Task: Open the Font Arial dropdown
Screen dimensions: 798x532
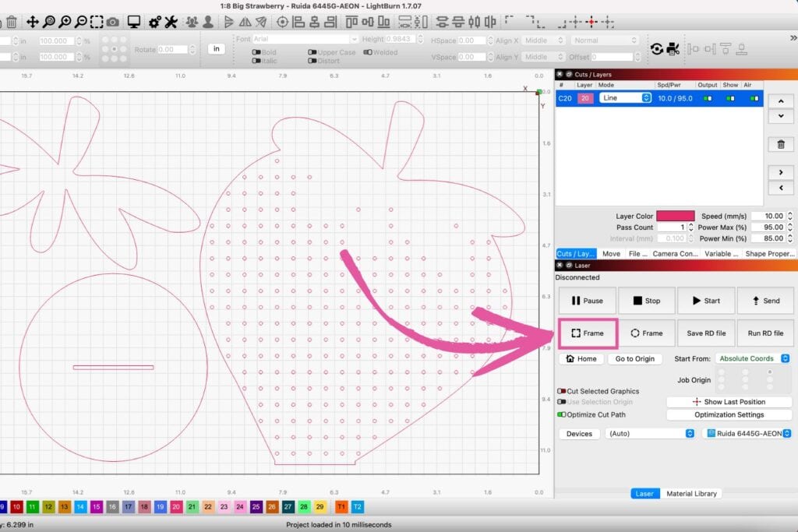Action: pyautogui.click(x=305, y=39)
